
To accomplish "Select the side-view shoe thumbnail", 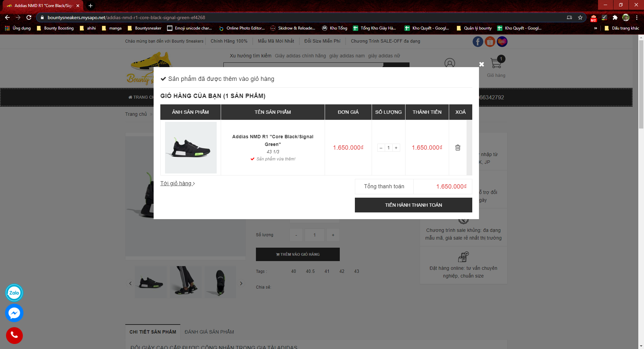I will [151, 282].
